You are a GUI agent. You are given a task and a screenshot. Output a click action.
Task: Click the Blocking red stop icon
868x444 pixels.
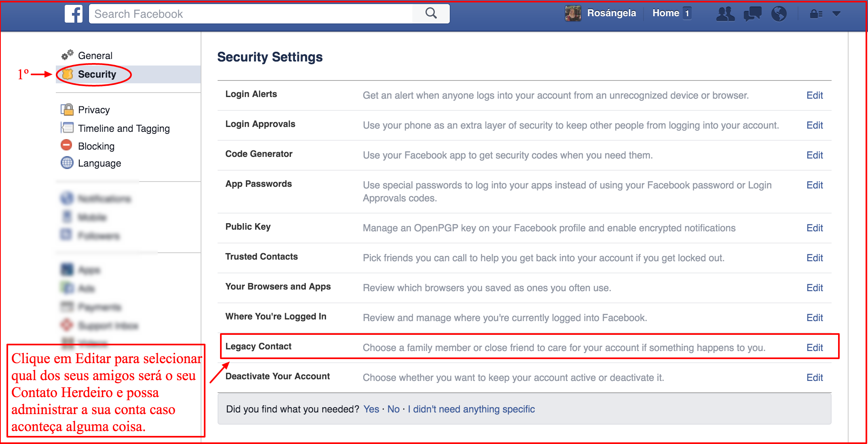click(x=66, y=145)
